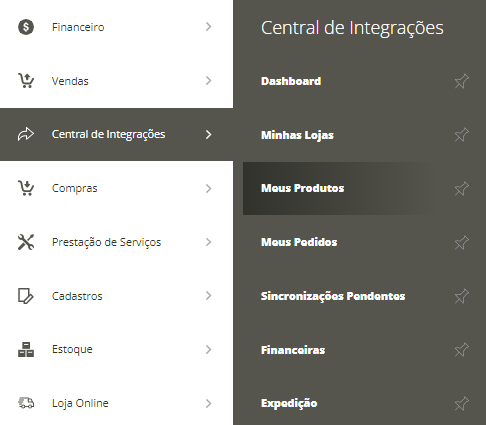Click the Compras cart icon
Viewport: 486px width, 425px height.
click(x=26, y=188)
